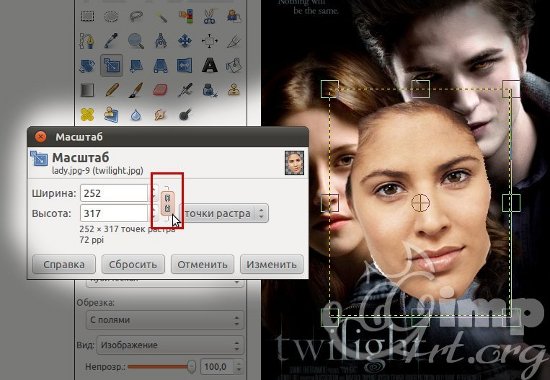This screenshot has width=550, height=380.
Task: Select the Clone stamp tool
Action: click(x=234, y=90)
